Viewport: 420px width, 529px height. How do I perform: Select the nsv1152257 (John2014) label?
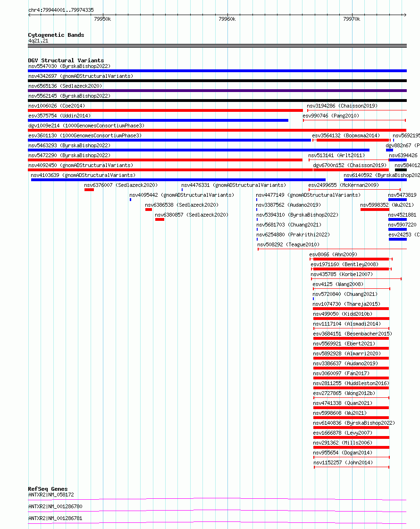[343, 462]
